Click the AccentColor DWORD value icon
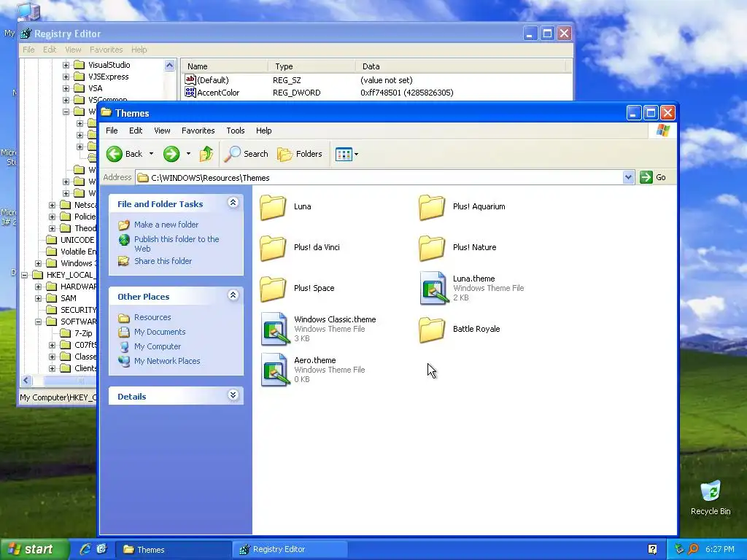 click(x=190, y=93)
